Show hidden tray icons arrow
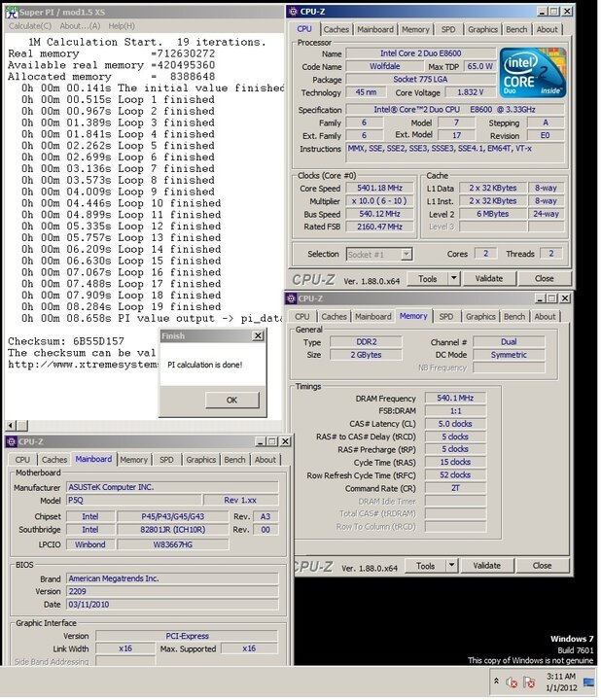 click(x=497, y=682)
